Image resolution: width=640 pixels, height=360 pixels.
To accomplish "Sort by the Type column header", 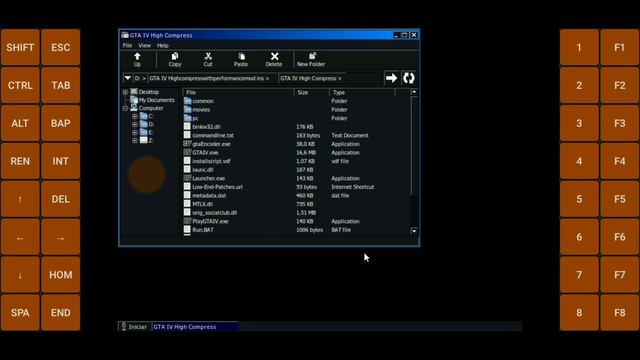I will click(362, 93).
